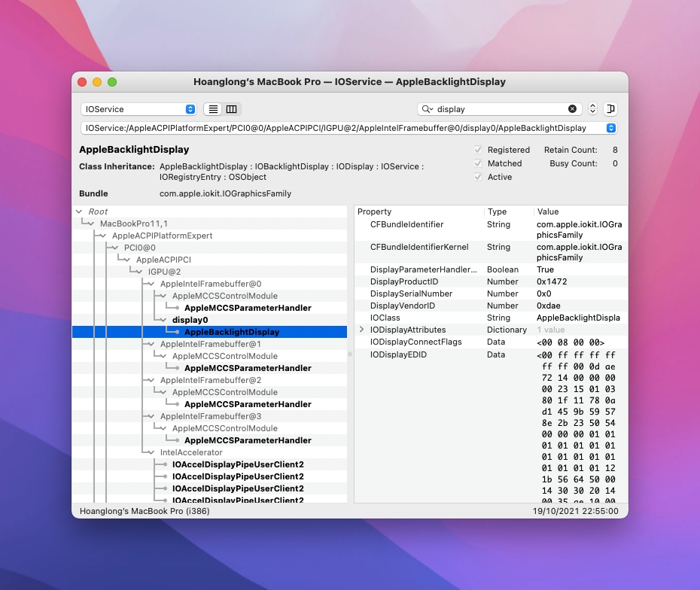Select the AppleIntelFramebuffer@2 entry
This screenshot has height=590, width=700.
[211, 380]
